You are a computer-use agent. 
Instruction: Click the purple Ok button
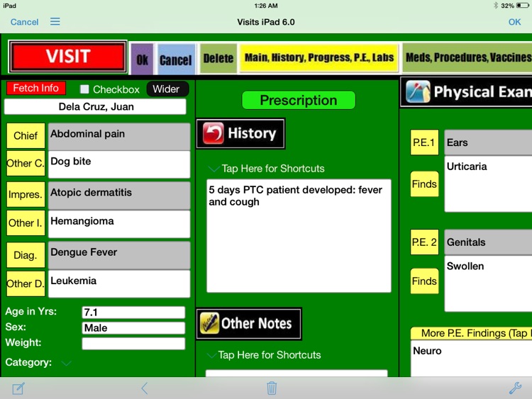coord(142,59)
